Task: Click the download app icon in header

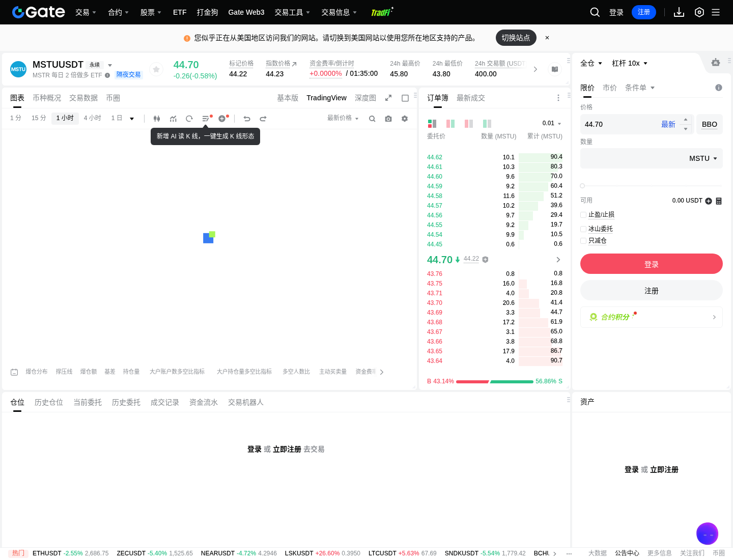Action: click(x=679, y=12)
